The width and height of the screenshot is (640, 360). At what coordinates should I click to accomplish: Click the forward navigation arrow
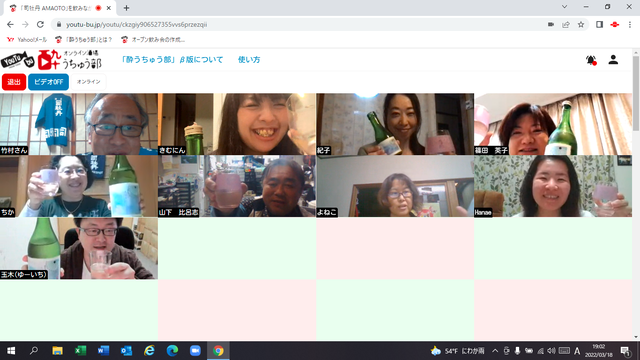(25, 24)
